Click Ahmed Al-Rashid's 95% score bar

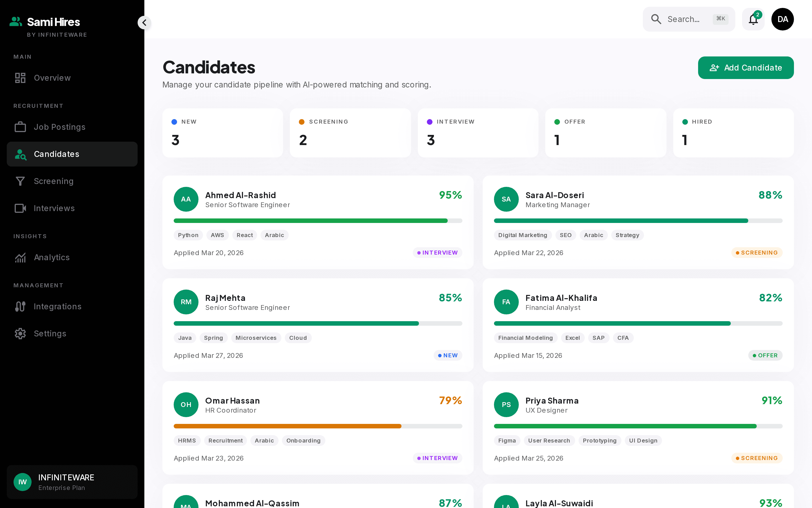(x=318, y=221)
